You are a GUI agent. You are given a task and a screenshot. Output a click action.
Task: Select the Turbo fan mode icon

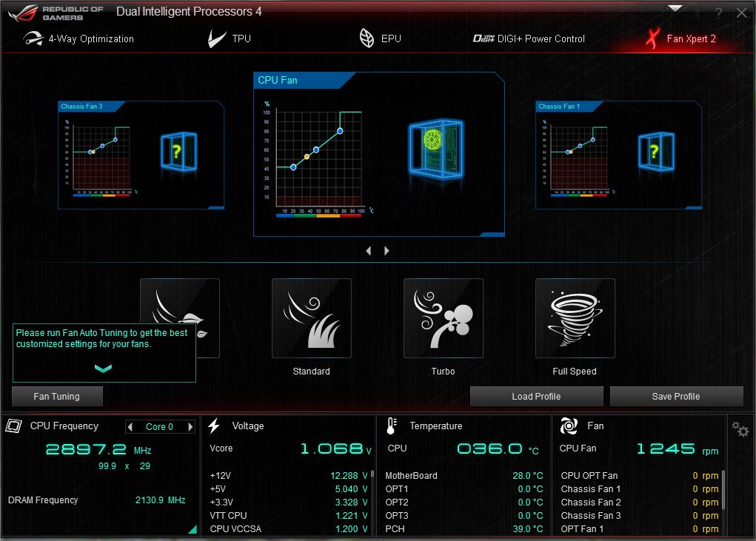point(443,318)
